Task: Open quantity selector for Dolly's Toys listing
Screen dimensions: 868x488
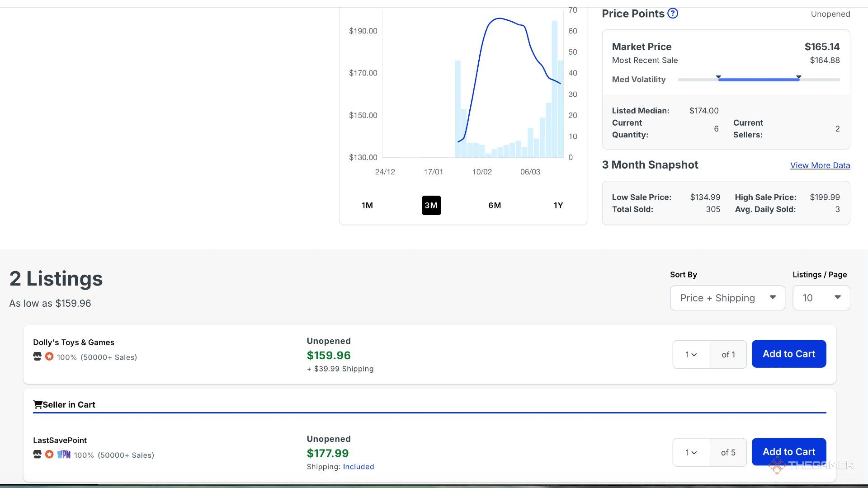Action: tap(691, 354)
